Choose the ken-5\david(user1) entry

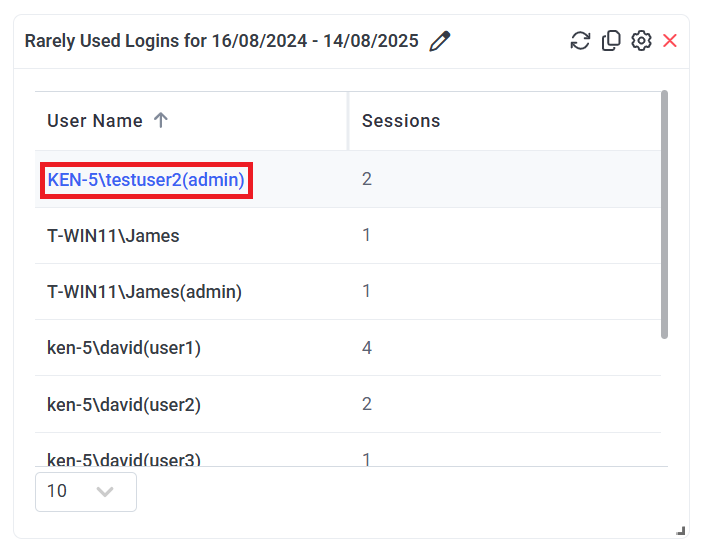124,348
